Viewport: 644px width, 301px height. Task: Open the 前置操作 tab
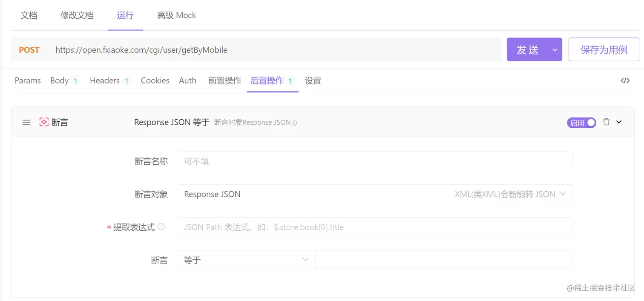click(224, 80)
